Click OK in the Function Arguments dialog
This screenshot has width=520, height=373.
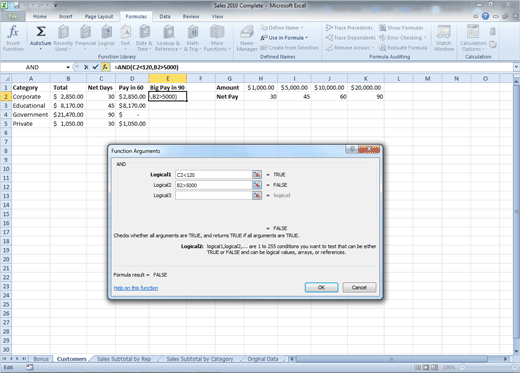pos(321,287)
